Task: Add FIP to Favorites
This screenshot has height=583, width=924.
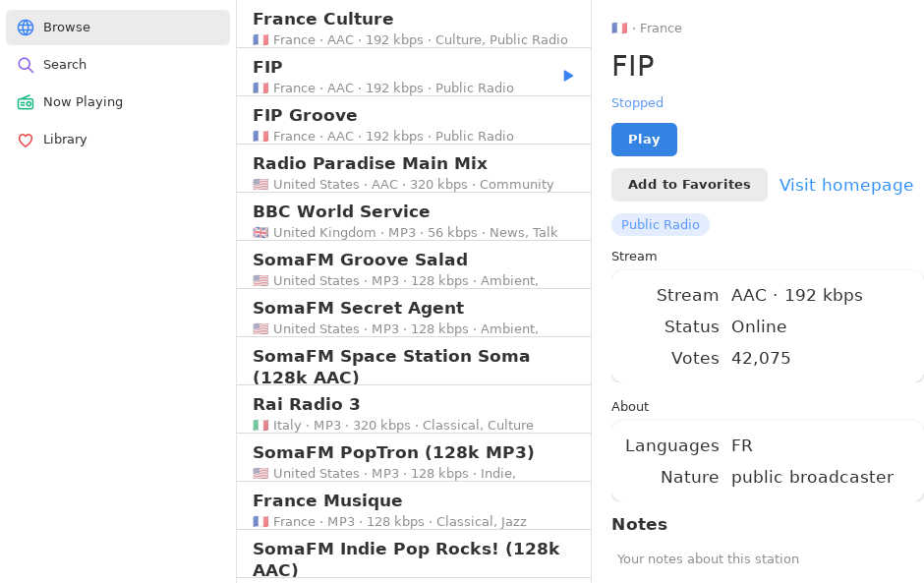Action: [689, 185]
